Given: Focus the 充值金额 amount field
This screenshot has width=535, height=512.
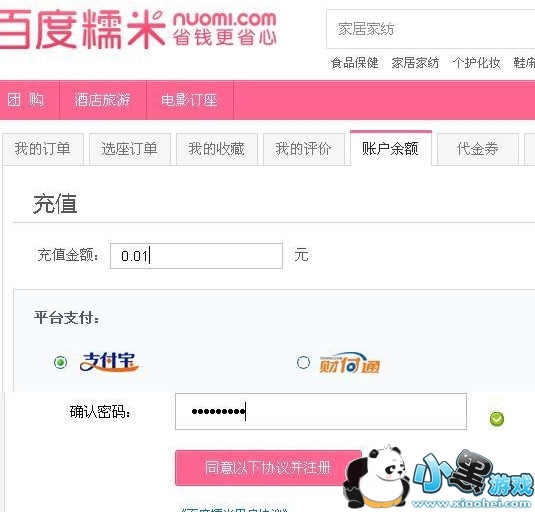Looking at the screenshot, I should (196, 256).
